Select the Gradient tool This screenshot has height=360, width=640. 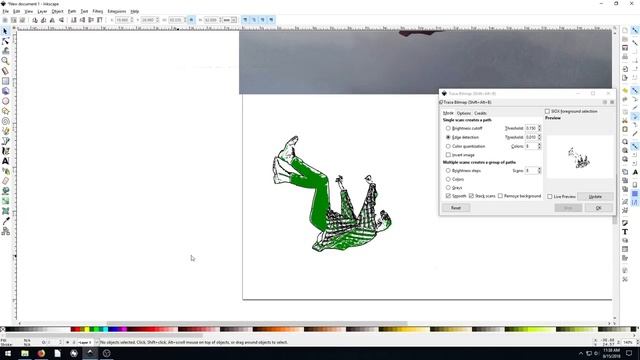(x=5, y=201)
